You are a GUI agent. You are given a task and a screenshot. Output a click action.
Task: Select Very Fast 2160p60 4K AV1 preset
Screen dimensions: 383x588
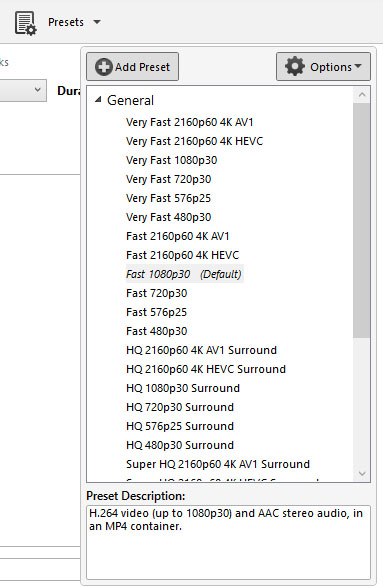tap(190, 122)
